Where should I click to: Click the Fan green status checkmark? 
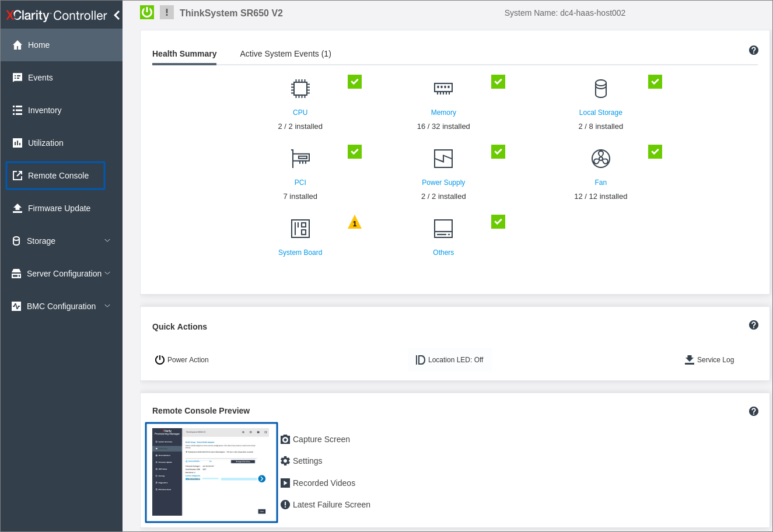[655, 152]
